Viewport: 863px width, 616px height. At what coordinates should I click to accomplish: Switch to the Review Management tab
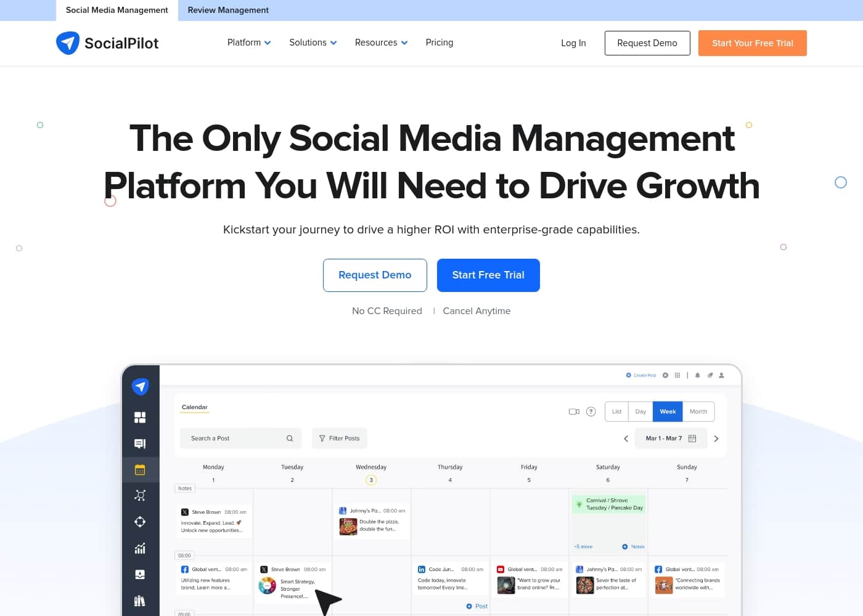click(x=228, y=10)
